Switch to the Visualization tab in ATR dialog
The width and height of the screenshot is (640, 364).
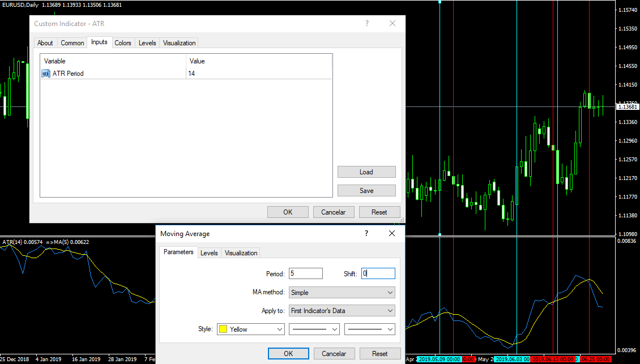pyautogui.click(x=179, y=43)
